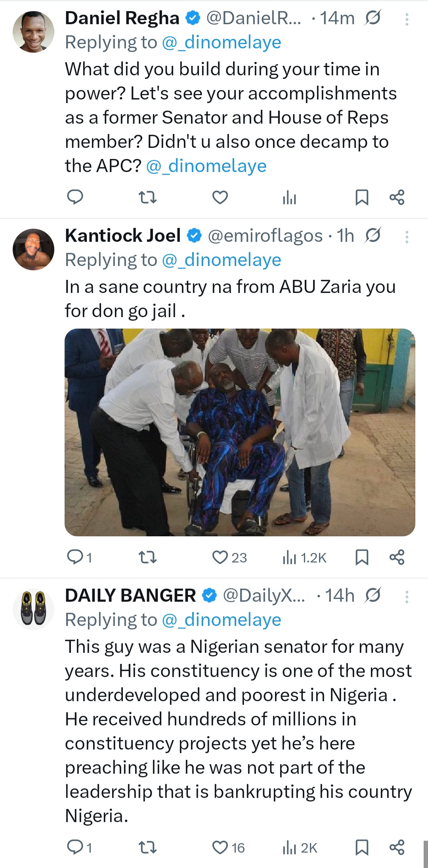Select Daniel Regha's display name
Screen dimensions: 428x868
tap(121, 18)
